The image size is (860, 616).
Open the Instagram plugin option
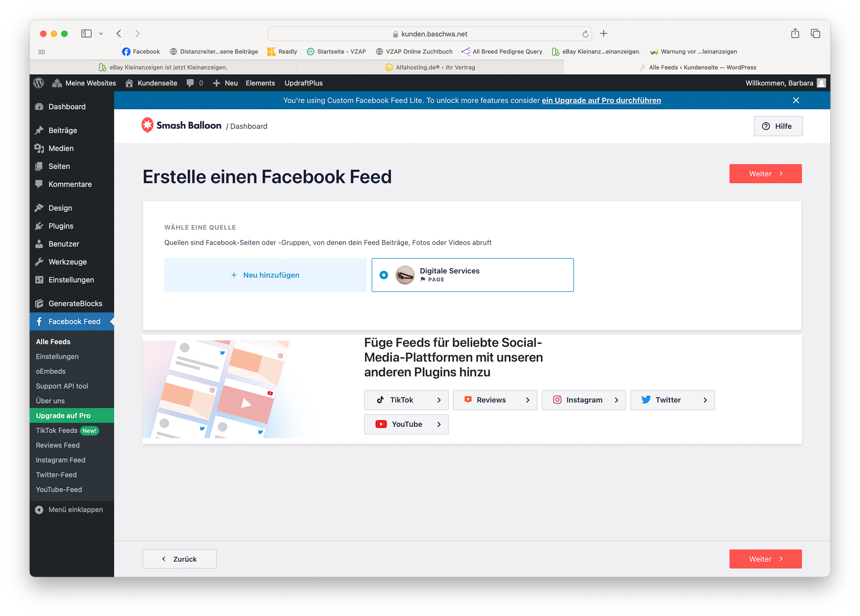coord(583,400)
